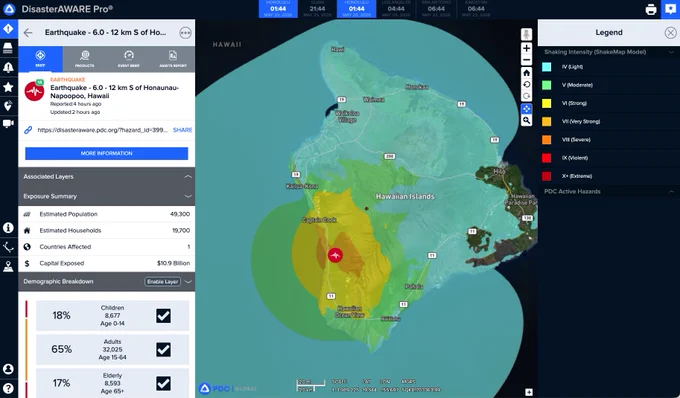Click the chain link icon beside URL
The height and width of the screenshot is (398, 680).
coord(28,130)
